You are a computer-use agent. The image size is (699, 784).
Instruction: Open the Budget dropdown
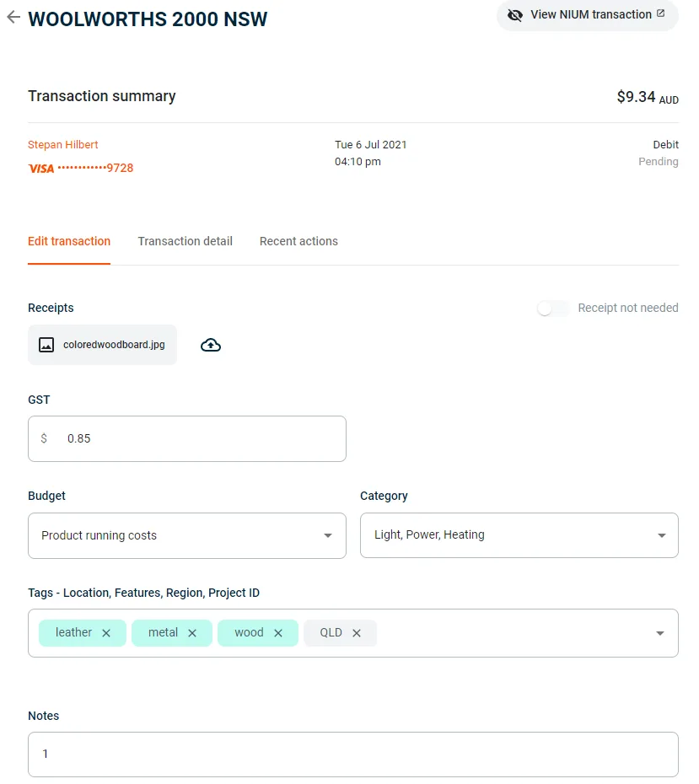point(328,535)
